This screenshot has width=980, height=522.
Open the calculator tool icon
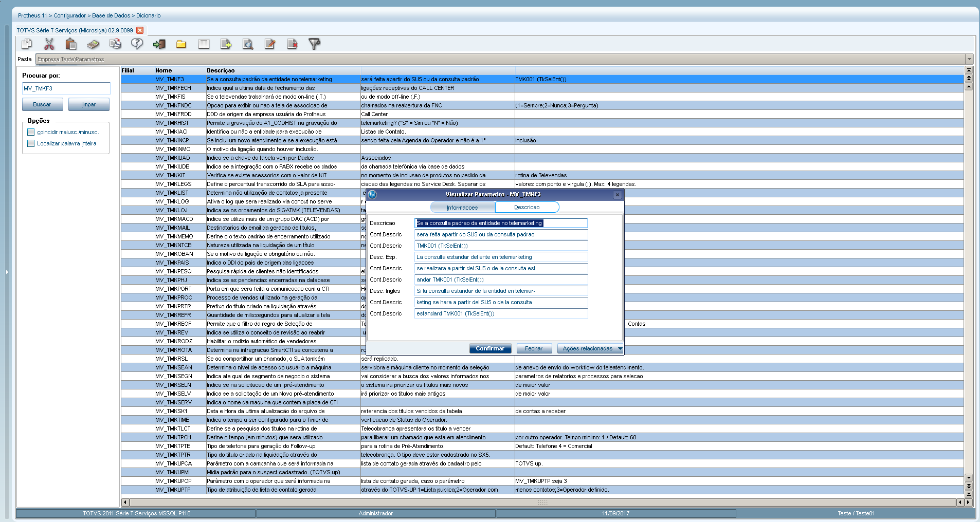tap(93, 44)
